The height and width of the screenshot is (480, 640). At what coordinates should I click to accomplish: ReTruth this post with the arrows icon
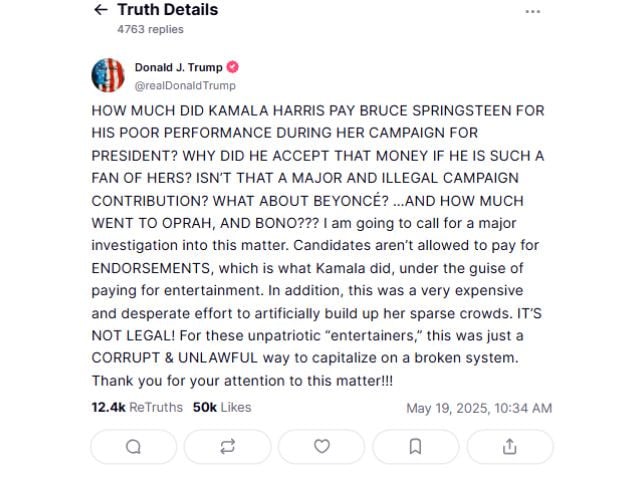click(x=227, y=447)
